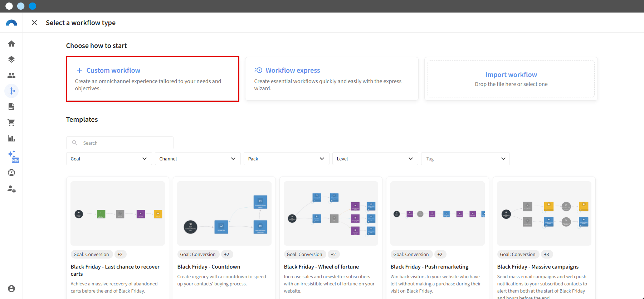This screenshot has height=299, width=644.
Task: Click Last chance to recover carts title
Action: pos(115,270)
